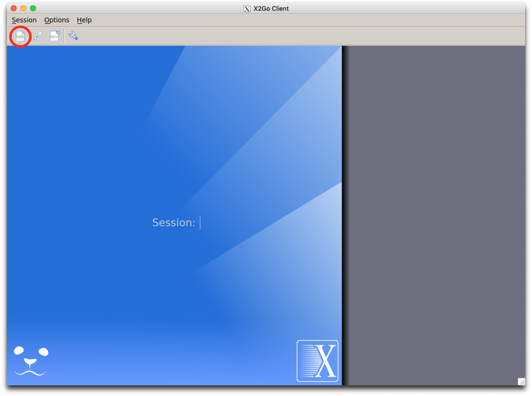The height and width of the screenshot is (396, 532).
Task: Click the create session shortcut icon
Action: [x=55, y=36]
